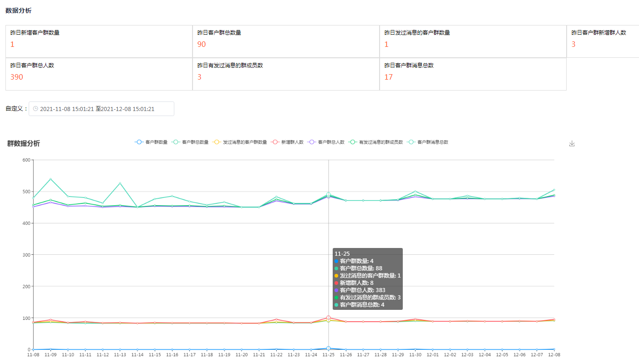Click the tooltip row 新增群人数: 8
Screen dimensions: 639x364
pos(354,283)
